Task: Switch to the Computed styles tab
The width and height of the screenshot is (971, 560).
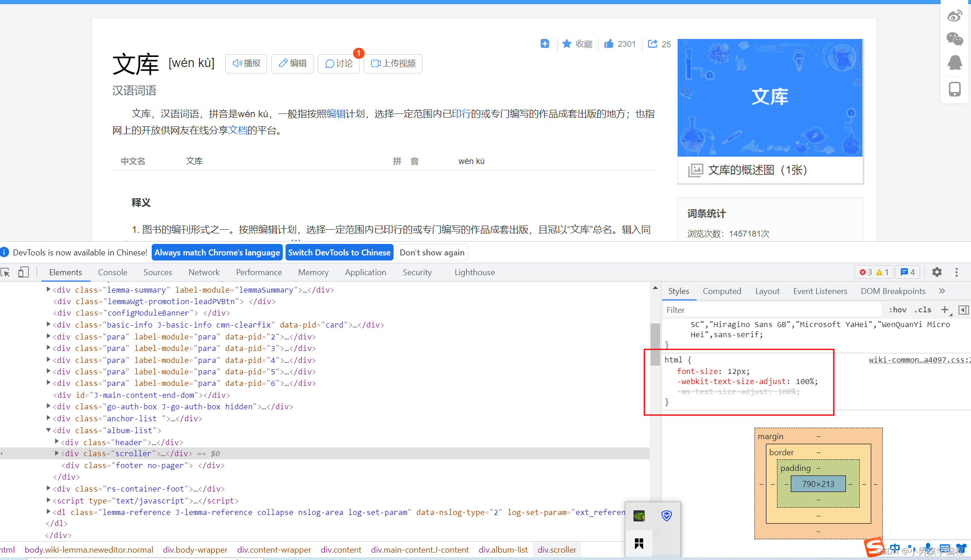Action: click(722, 291)
